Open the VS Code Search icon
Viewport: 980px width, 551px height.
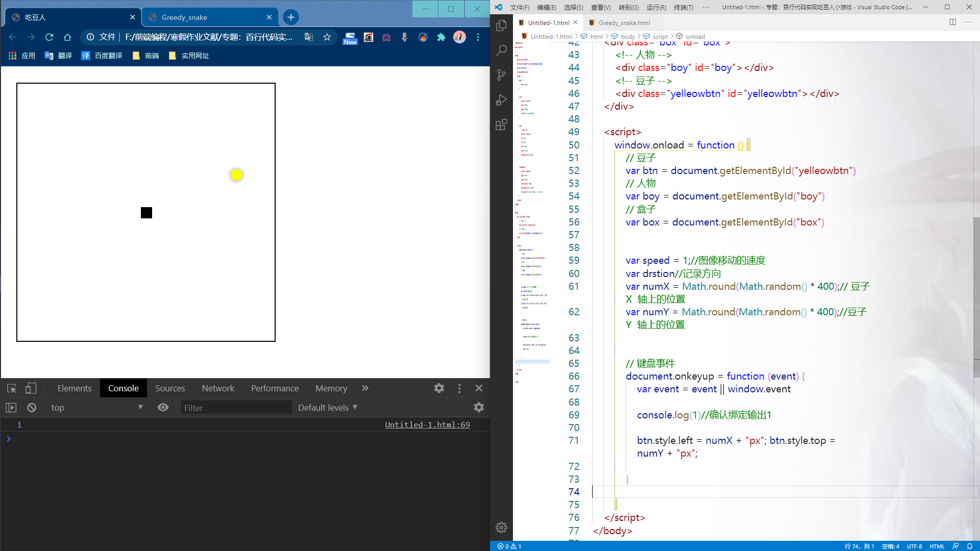tap(501, 50)
